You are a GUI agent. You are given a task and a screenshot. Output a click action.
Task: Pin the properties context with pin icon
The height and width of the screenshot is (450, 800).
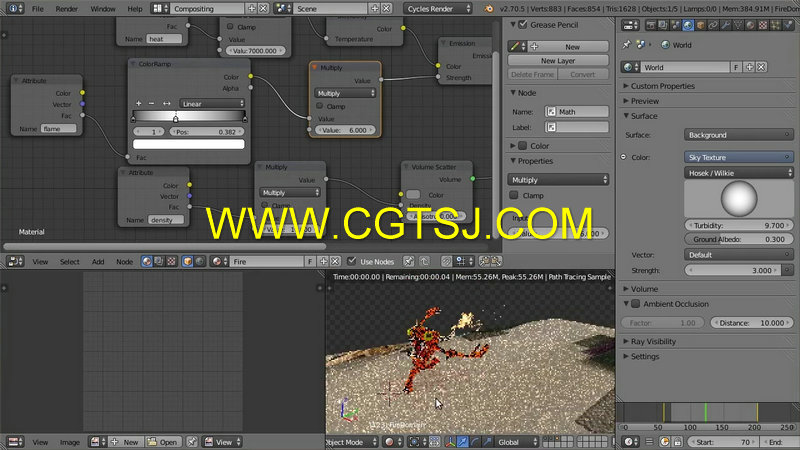pos(627,45)
